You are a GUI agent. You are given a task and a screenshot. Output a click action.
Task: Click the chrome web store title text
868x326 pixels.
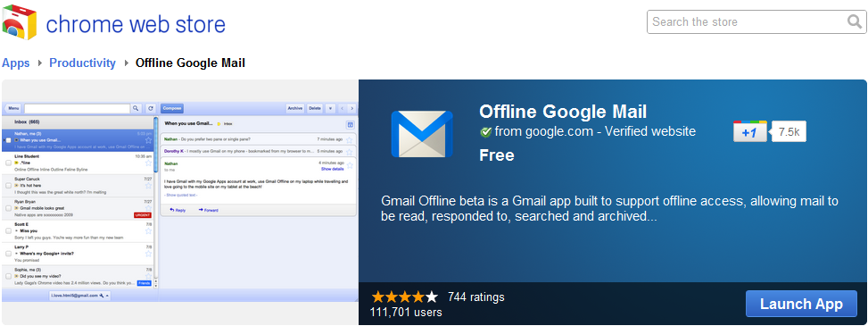click(x=136, y=24)
